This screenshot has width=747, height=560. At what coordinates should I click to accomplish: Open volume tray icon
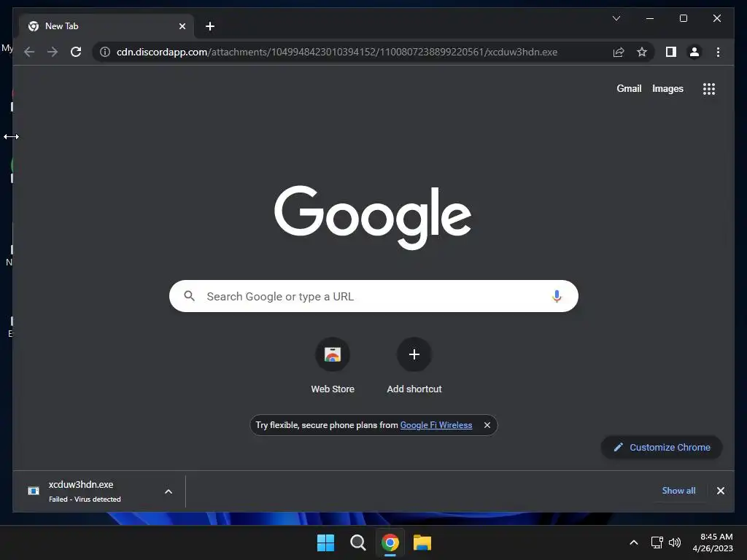click(675, 542)
